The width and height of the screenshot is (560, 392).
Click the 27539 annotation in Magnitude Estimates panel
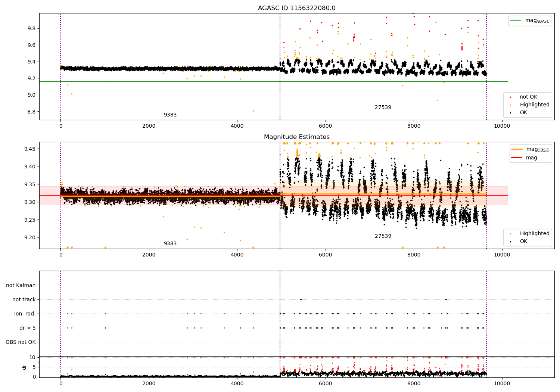tap(383, 236)
